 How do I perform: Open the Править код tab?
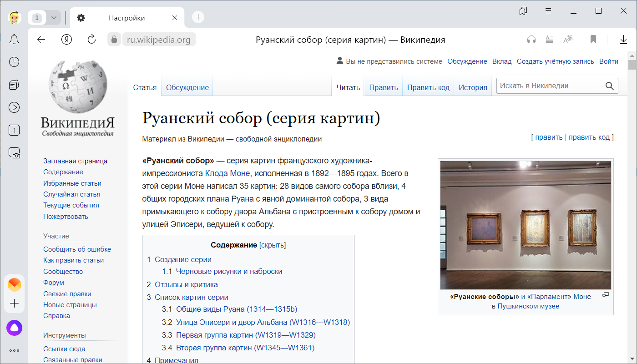point(428,88)
